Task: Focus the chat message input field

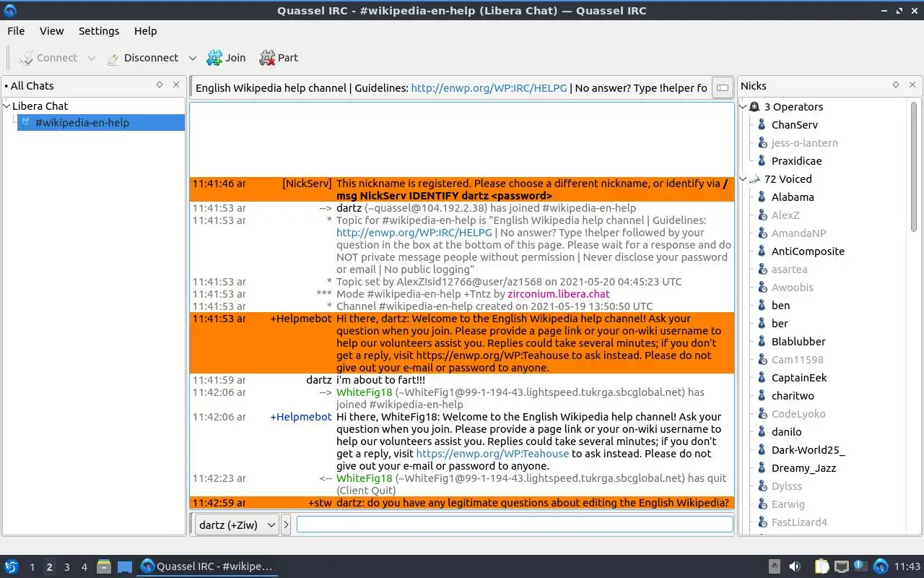Action: pyautogui.click(x=515, y=525)
